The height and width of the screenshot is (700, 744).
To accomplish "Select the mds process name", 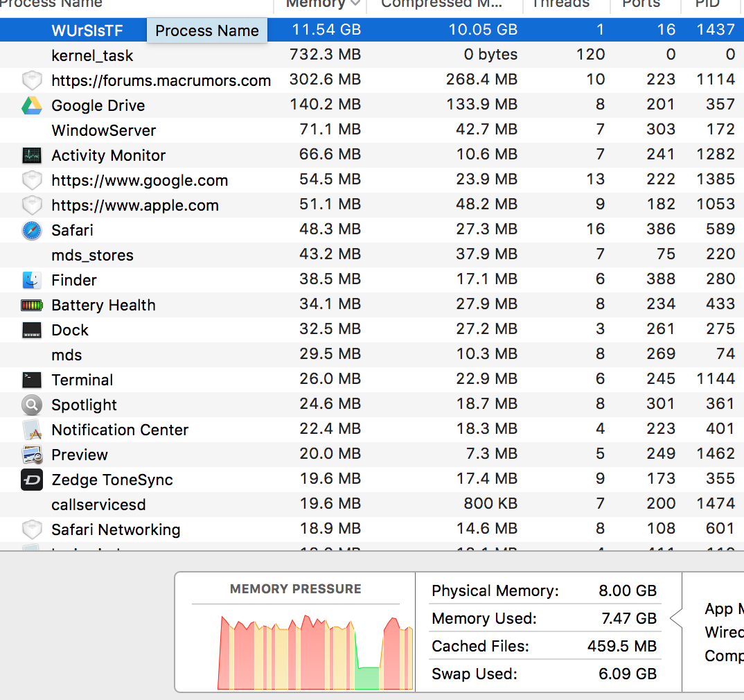I will click(x=67, y=355).
